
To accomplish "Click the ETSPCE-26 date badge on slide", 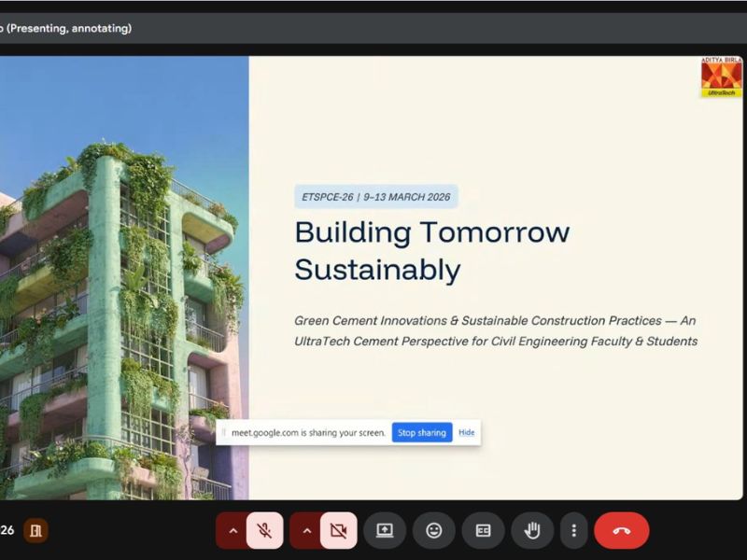I will 375,197.
